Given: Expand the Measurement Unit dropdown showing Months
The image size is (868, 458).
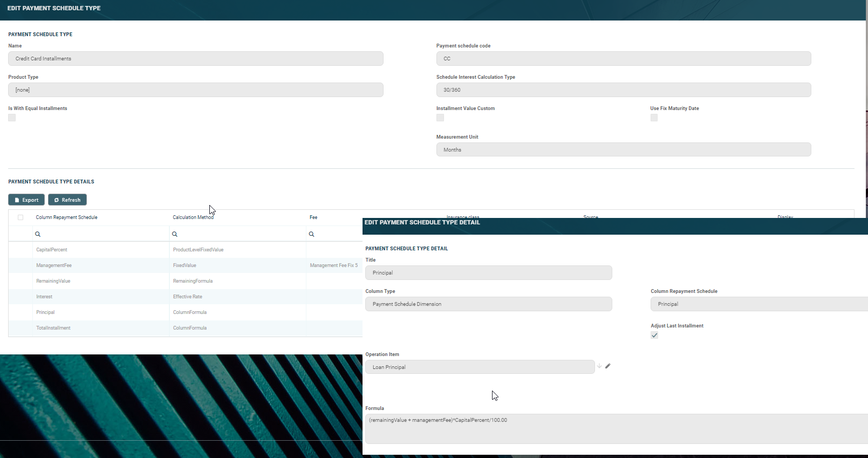Looking at the screenshot, I should coord(623,150).
